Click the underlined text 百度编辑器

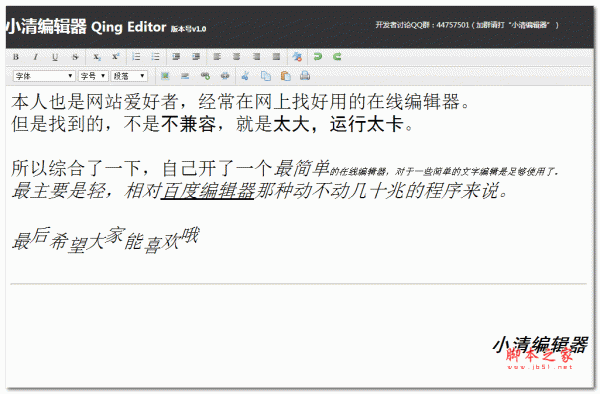tap(208, 190)
